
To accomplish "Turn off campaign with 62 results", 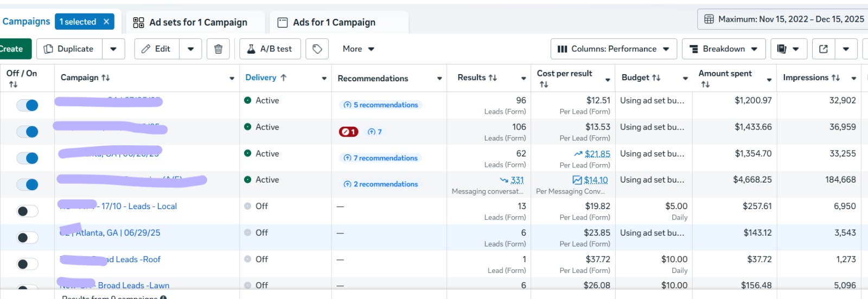I will click(x=27, y=158).
